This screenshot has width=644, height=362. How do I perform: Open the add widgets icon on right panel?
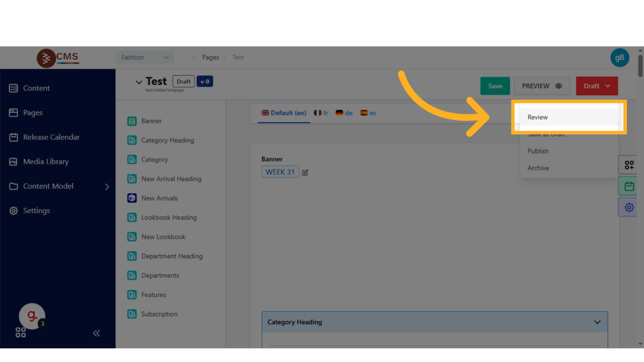(629, 165)
